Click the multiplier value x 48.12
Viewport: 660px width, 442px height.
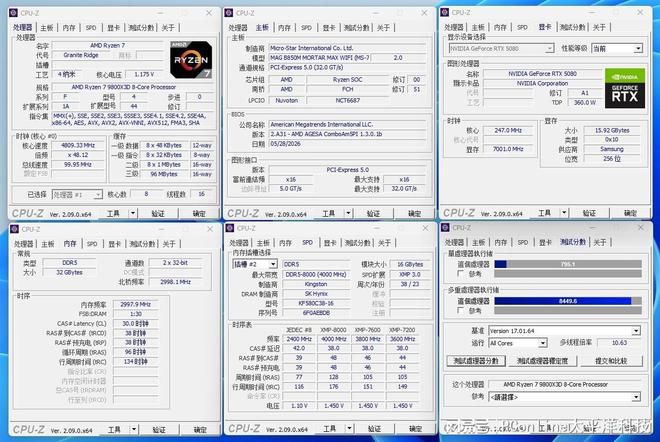(78, 155)
